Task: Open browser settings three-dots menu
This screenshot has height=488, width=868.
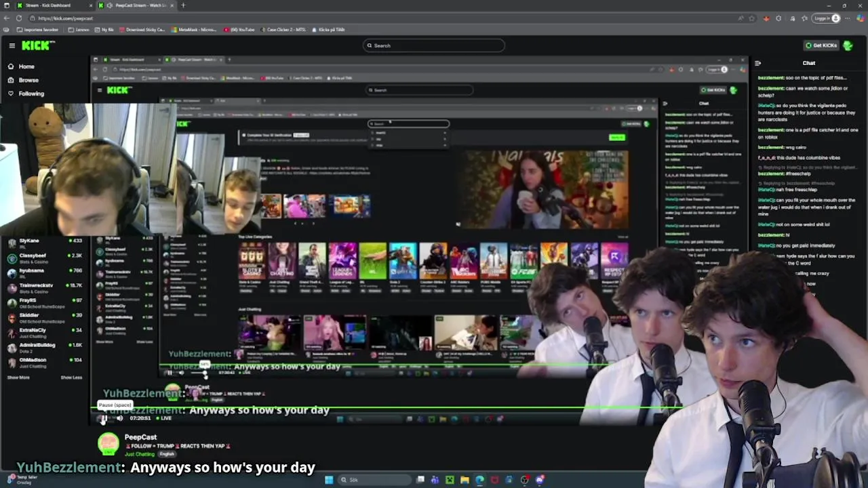Action: pyautogui.click(x=849, y=18)
